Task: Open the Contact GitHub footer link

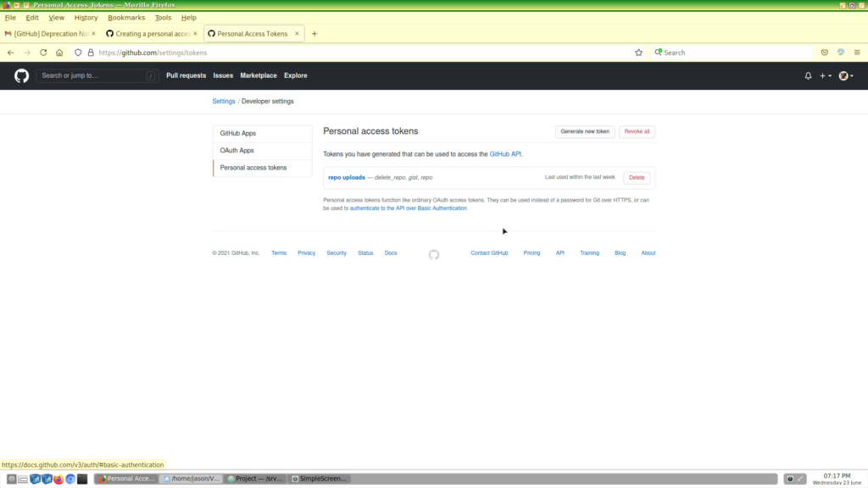Action: [x=489, y=252]
